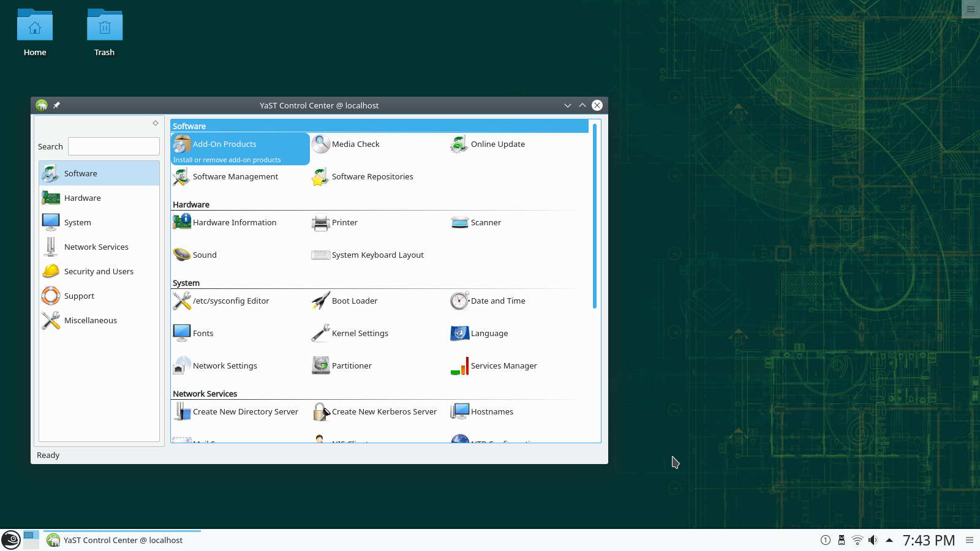Select the Hardware category in the sidebar
The image size is (980, 551).
(x=99, y=198)
